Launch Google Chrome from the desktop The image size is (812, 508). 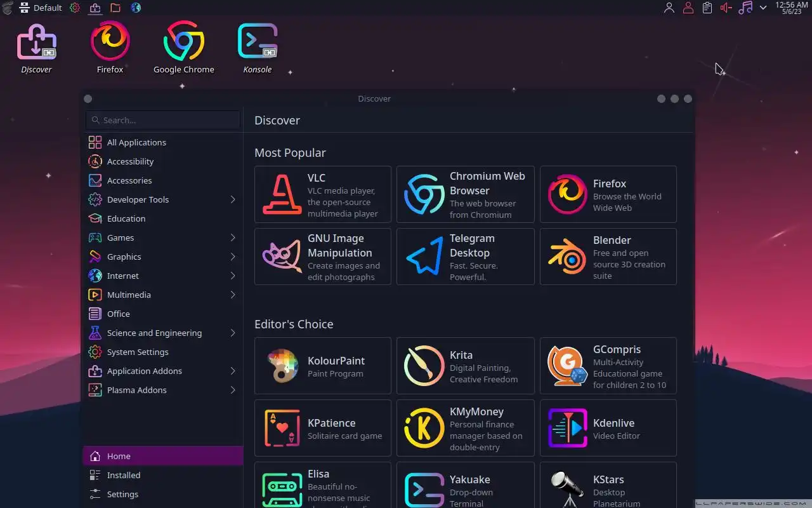(x=183, y=41)
